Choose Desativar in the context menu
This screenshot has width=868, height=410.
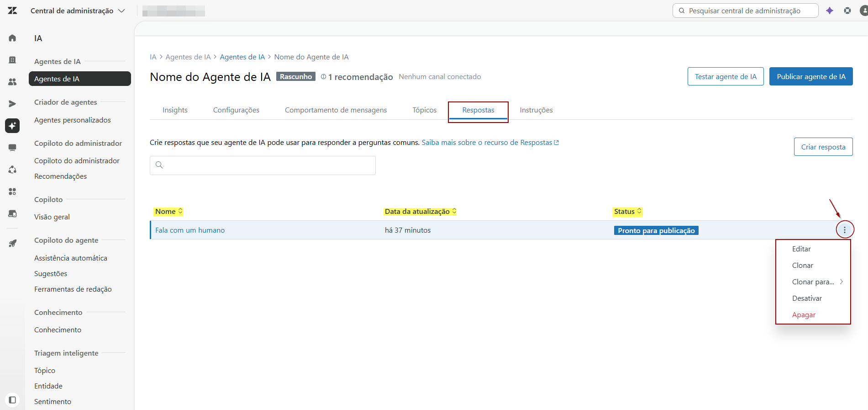(813, 298)
